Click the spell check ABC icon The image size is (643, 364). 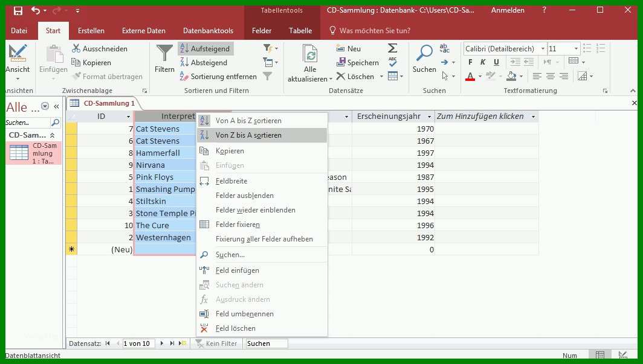pyautogui.click(x=392, y=62)
